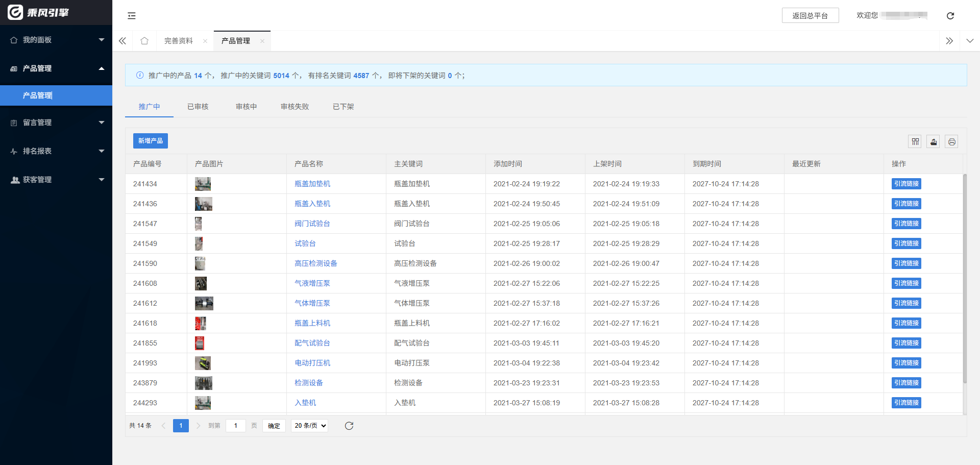
Task: Click the export table icon
Action: point(934,142)
